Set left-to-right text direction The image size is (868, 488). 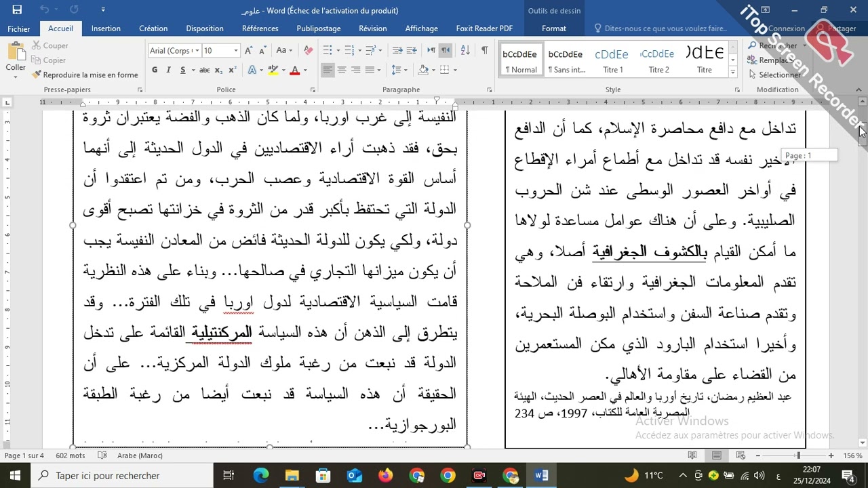click(x=431, y=50)
